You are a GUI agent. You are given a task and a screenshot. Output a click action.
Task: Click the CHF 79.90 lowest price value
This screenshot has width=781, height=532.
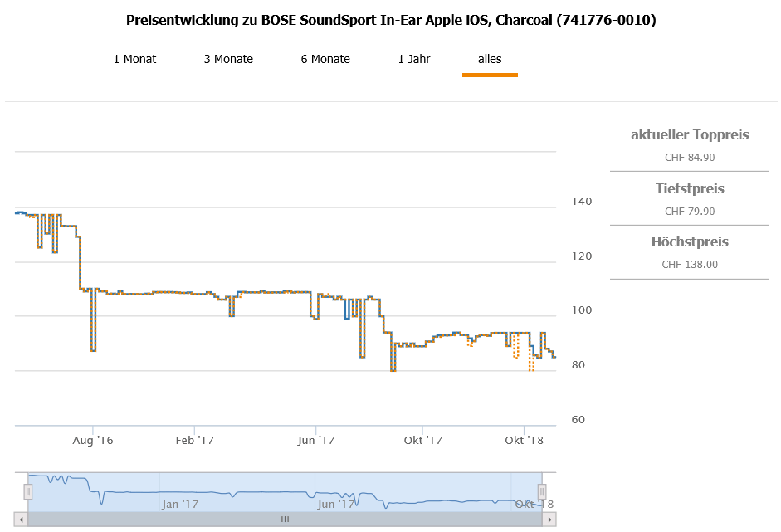pos(690,212)
